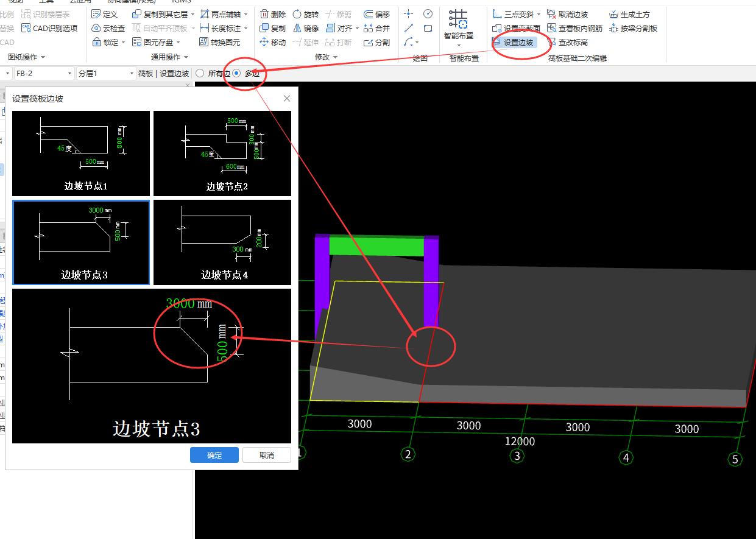Click 分割 split tool

[376, 42]
